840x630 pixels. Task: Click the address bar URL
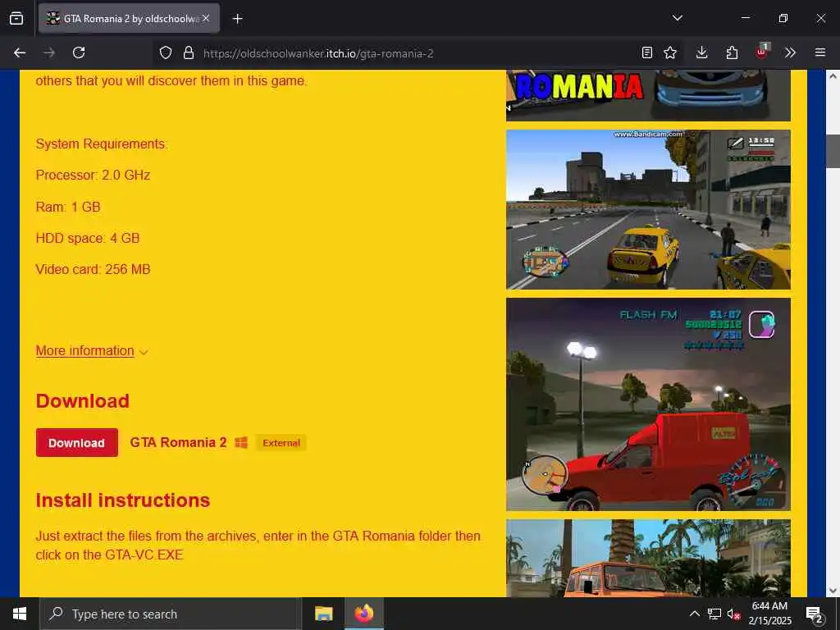point(318,53)
